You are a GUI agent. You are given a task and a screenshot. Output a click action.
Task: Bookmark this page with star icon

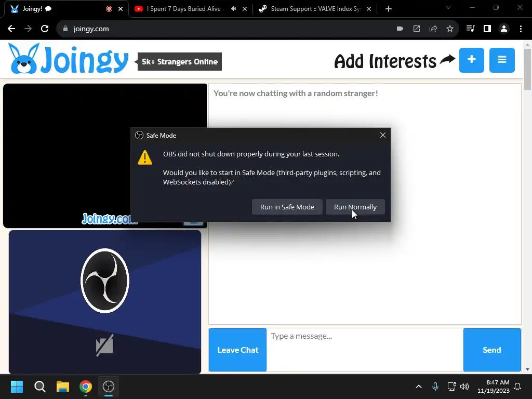pyautogui.click(x=450, y=29)
